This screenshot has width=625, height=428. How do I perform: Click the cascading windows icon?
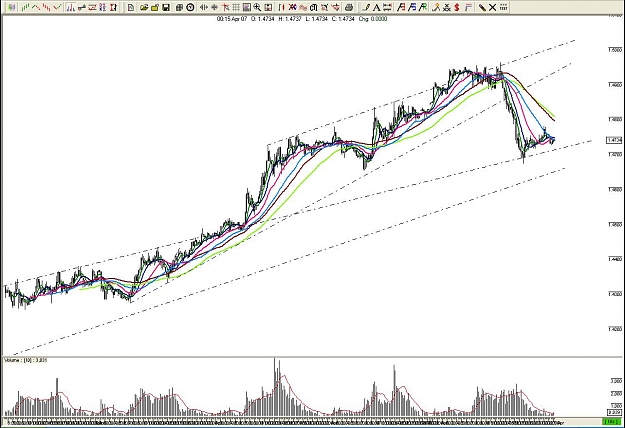(179, 7)
